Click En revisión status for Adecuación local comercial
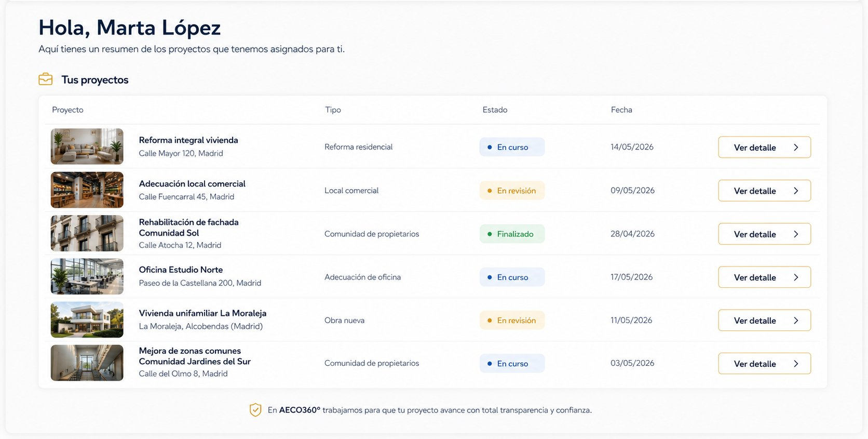Viewport: 868px width, 439px height. click(x=512, y=191)
